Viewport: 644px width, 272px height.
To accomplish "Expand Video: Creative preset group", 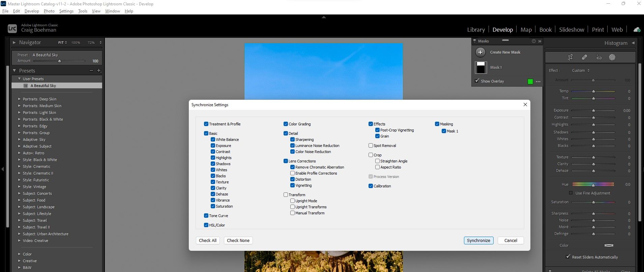I will click(19, 241).
